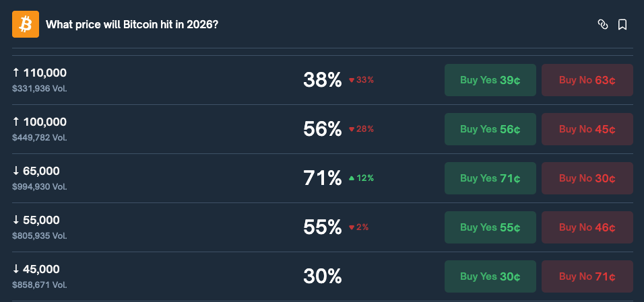
Task: Buy No at 30¢ for 65,000
Action: (x=587, y=178)
